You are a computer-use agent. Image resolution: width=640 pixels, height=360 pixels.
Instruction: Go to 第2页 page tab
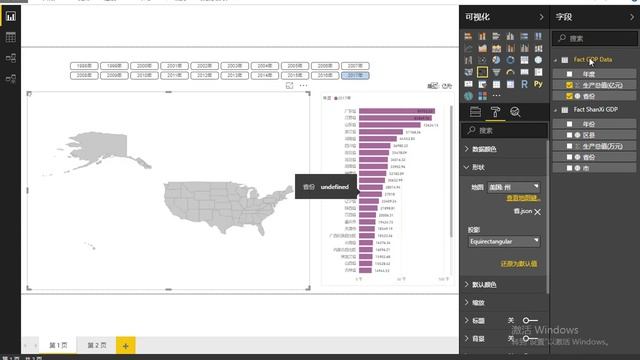coord(97,345)
